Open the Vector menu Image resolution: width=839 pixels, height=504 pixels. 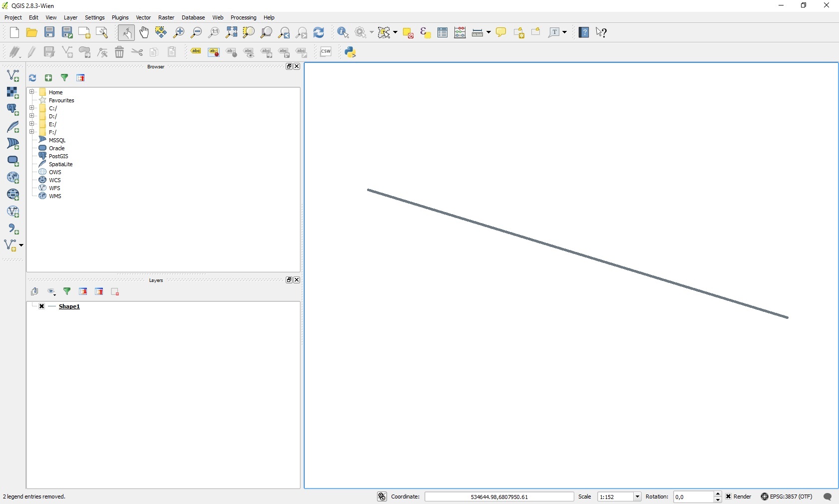[x=143, y=17]
